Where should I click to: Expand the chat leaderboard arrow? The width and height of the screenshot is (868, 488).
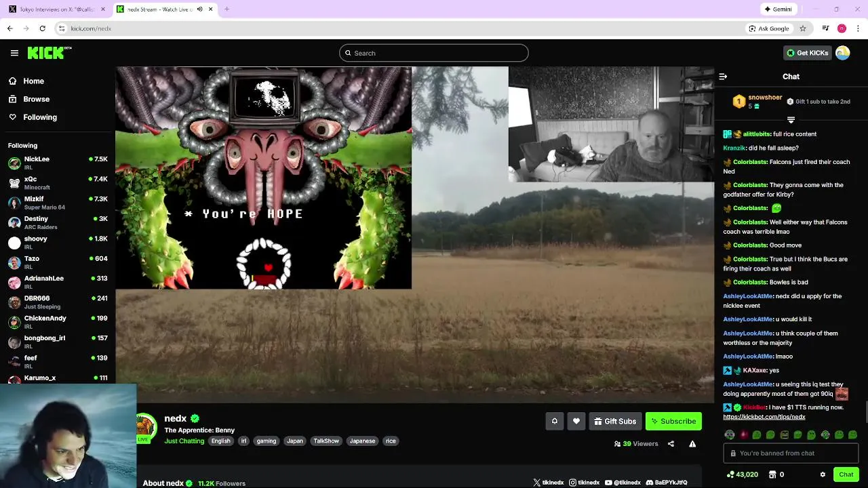[x=791, y=120]
